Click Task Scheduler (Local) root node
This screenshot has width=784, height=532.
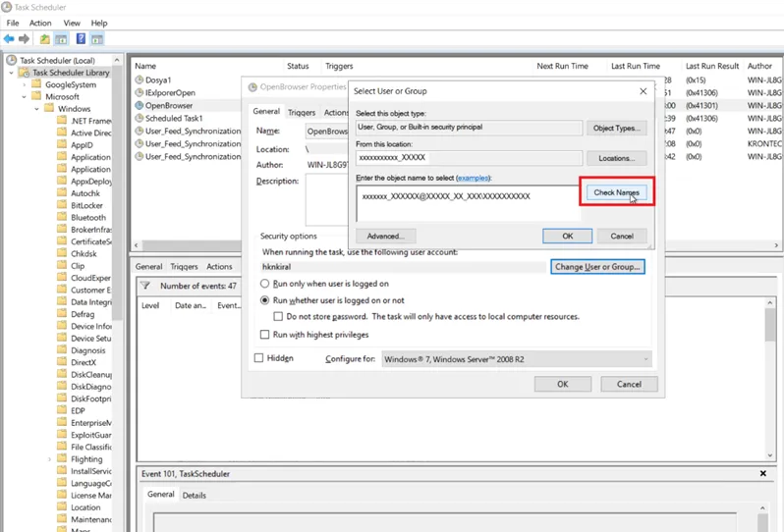coord(57,61)
